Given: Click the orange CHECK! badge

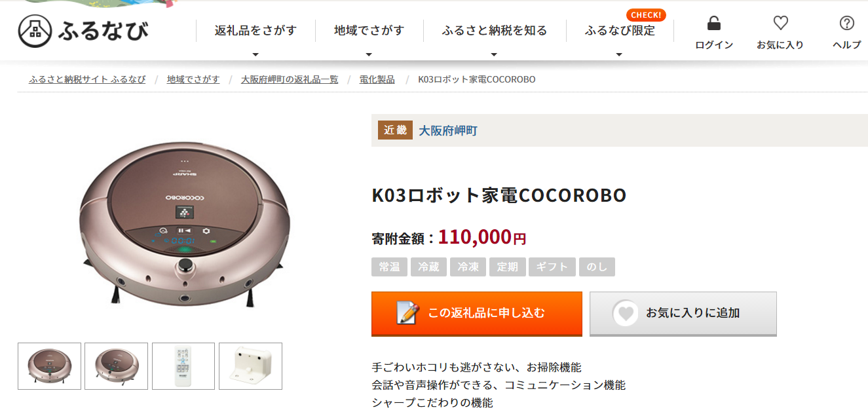Looking at the screenshot, I should (x=646, y=15).
